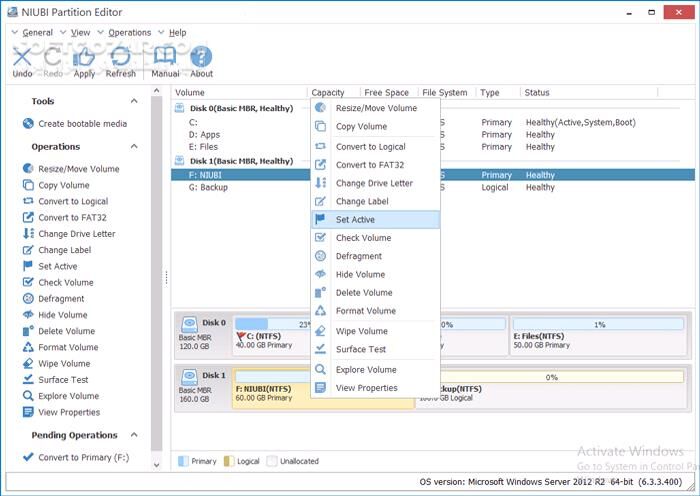Viewport: 700px width, 496px height.
Task: Open the About question-mark icon
Action: pyautogui.click(x=201, y=57)
